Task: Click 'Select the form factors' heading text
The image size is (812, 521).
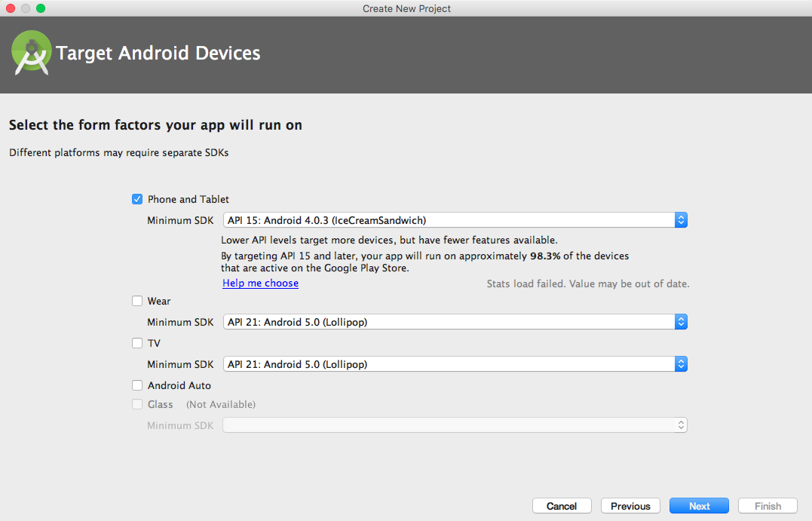Action: (155, 125)
